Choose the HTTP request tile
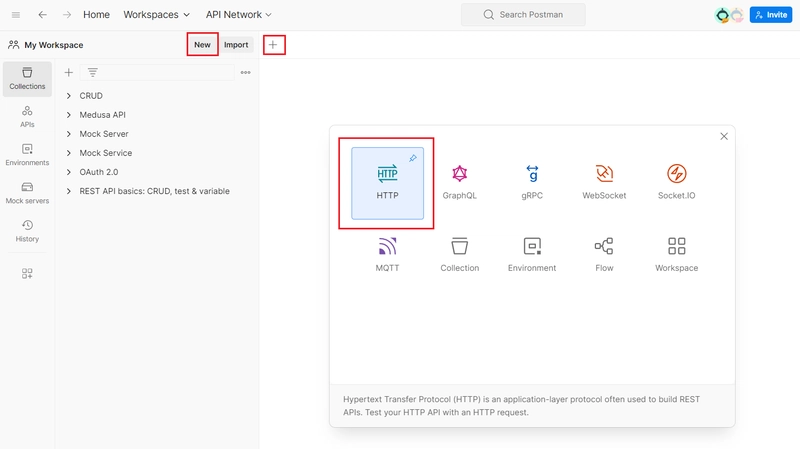 coord(387,184)
